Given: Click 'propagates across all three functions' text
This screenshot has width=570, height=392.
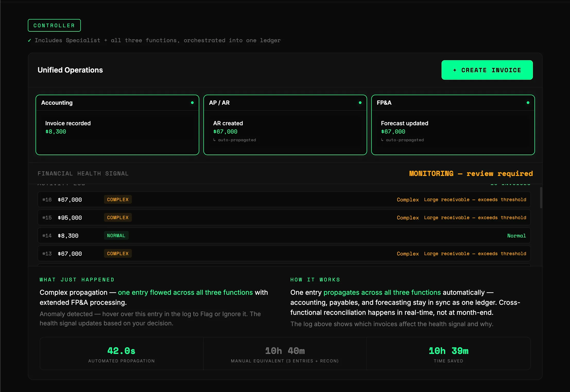Looking at the screenshot, I should coord(382,292).
